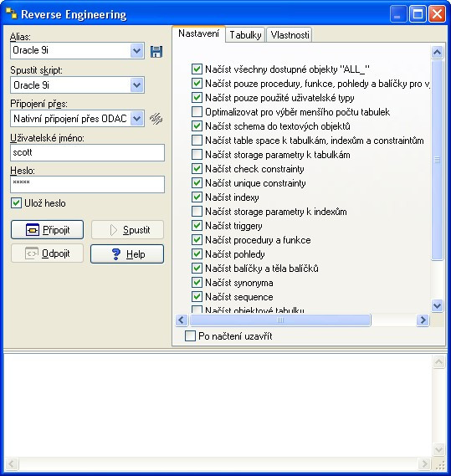451x476 pixels.
Task: Click in the Uživatelské jméno field
Action: (x=88, y=152)
